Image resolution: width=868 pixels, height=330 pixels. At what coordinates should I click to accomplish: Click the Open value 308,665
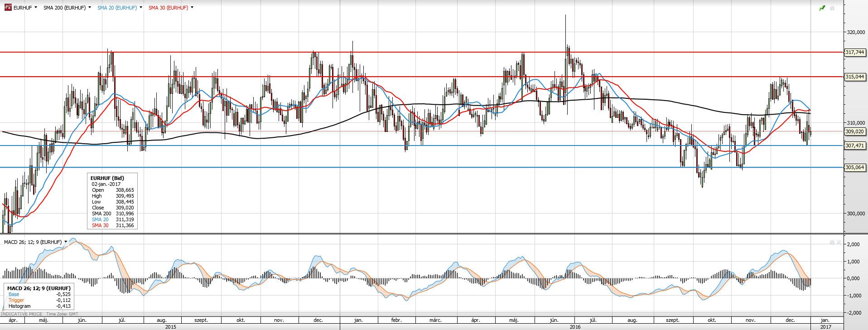pyautogui.click(x=125, y=190)
